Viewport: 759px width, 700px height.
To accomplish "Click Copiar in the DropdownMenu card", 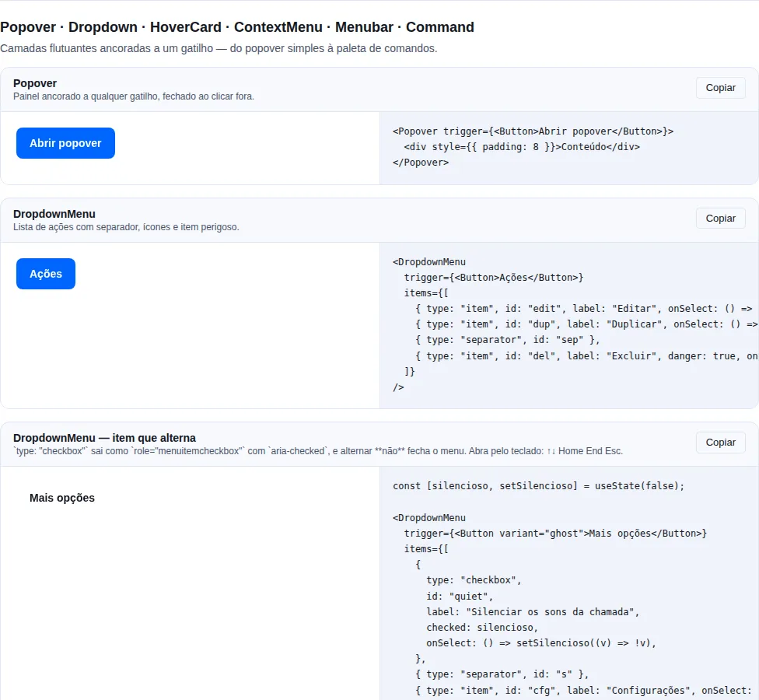I will point(720,219).
